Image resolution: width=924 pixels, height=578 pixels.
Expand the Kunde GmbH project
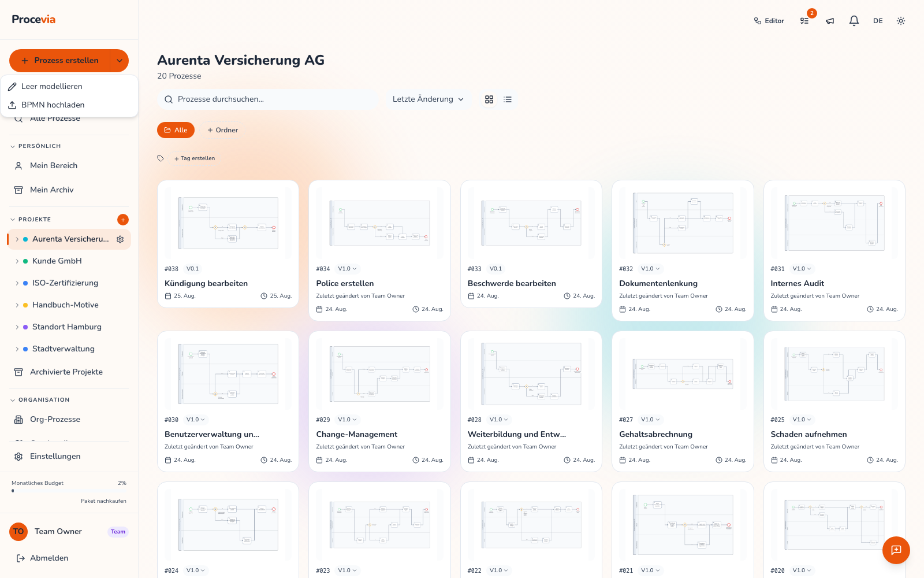click(x=17, y=261)
